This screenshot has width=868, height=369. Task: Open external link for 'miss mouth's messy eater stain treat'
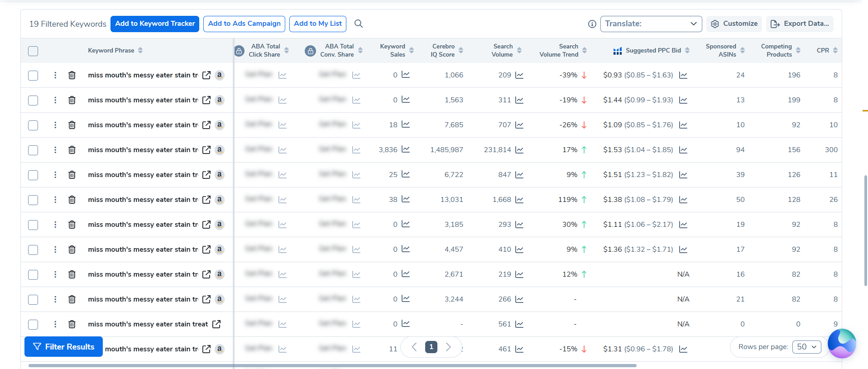click(x=216, y=324)
